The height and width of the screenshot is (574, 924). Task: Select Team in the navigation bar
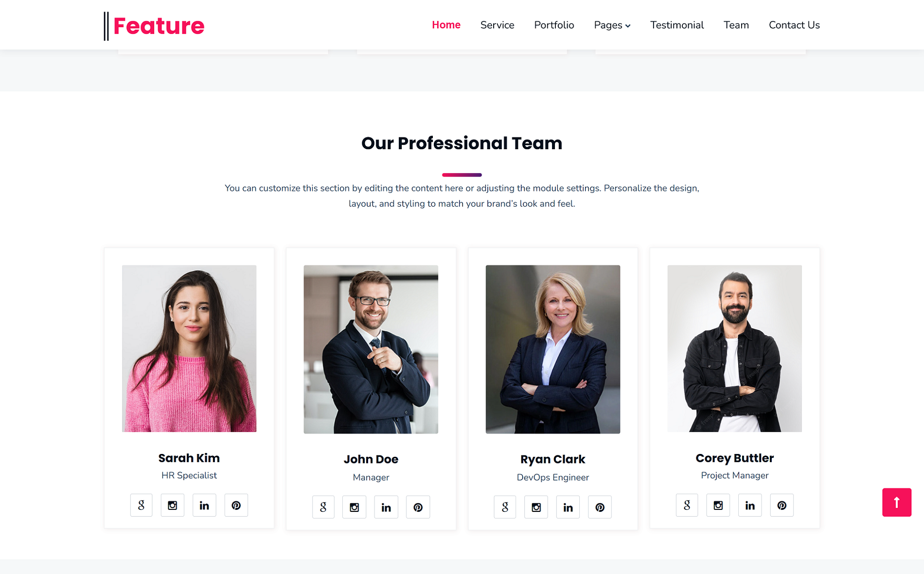736,25
